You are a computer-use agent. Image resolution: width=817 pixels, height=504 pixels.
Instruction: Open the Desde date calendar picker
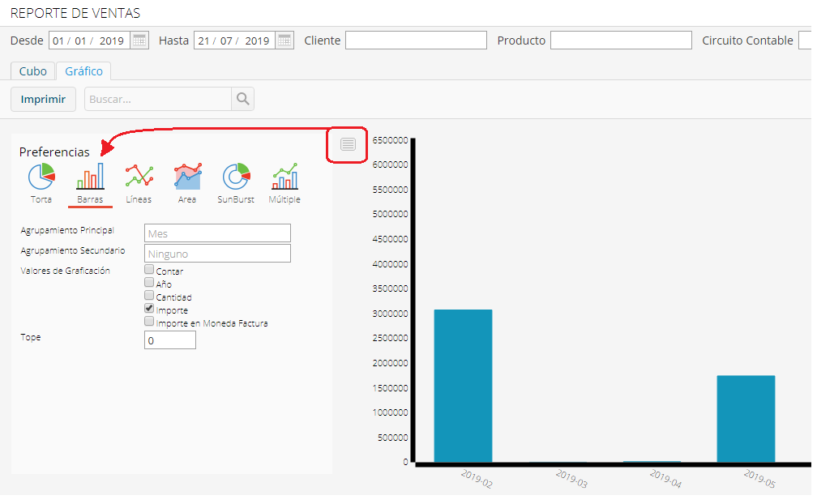click(x=139, y=40)
